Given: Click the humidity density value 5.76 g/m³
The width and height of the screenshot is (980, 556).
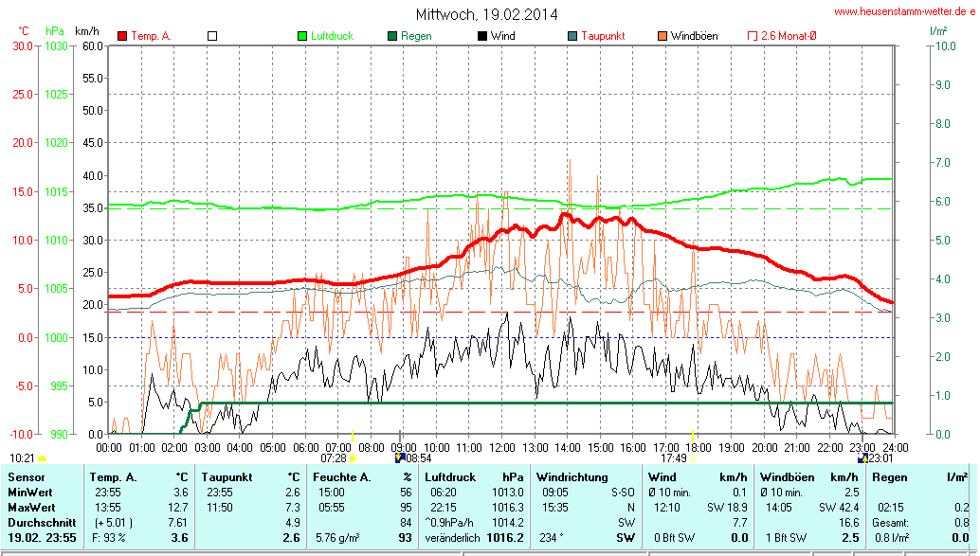Looking at the screenshot, I should click(337, 537).
